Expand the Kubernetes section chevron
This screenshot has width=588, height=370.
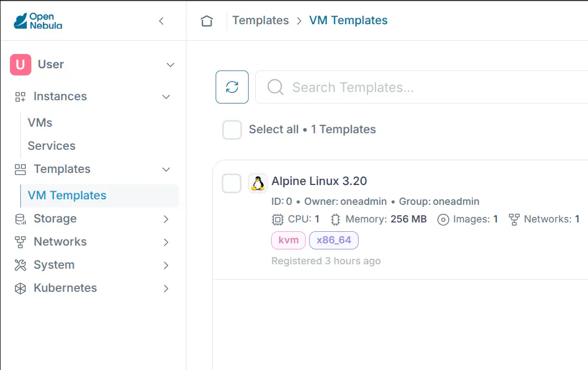166,289
